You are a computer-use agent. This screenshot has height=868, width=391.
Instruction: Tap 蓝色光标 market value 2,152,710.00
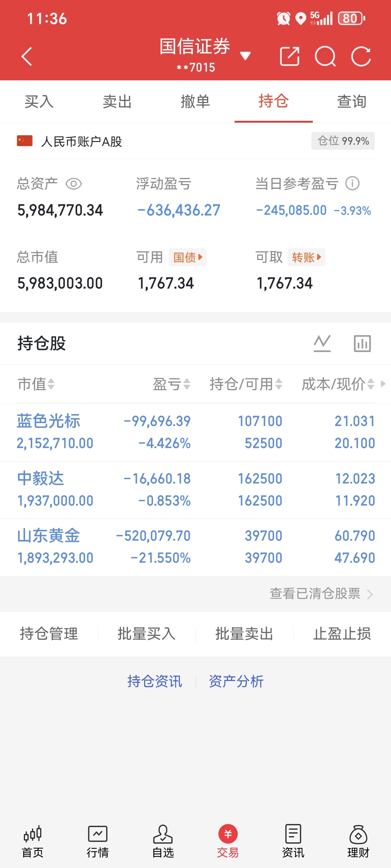click(55, 443)
